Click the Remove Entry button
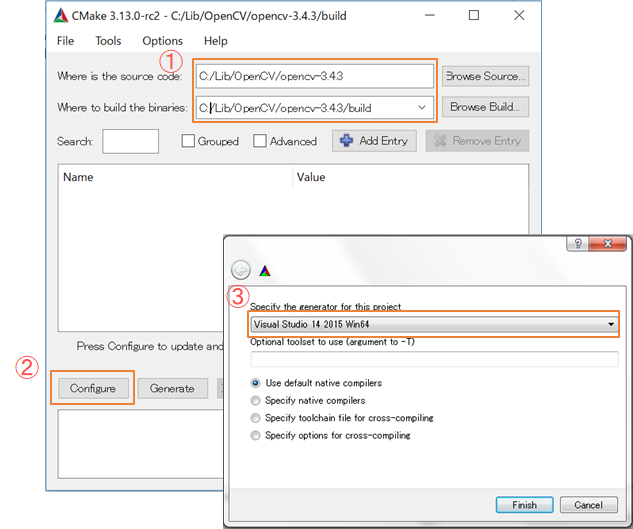This screenshot has height=529, width=633. tap(477, 141)
